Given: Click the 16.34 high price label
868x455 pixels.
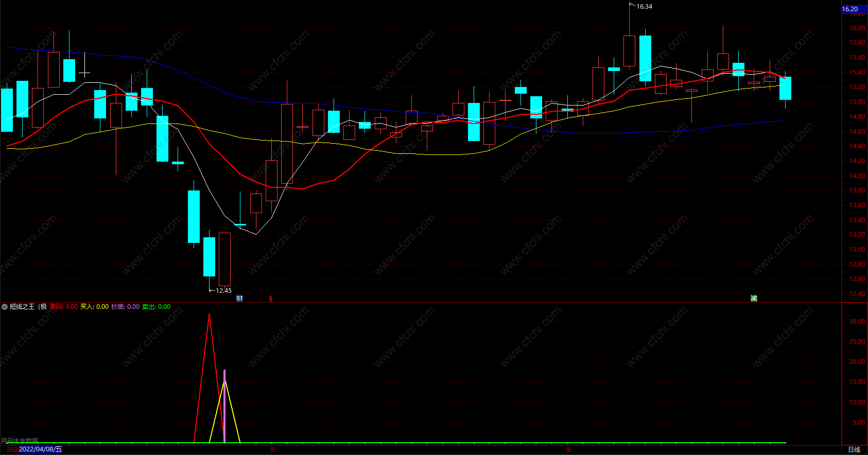Looking at the screenshot, I should click(644, 7).
